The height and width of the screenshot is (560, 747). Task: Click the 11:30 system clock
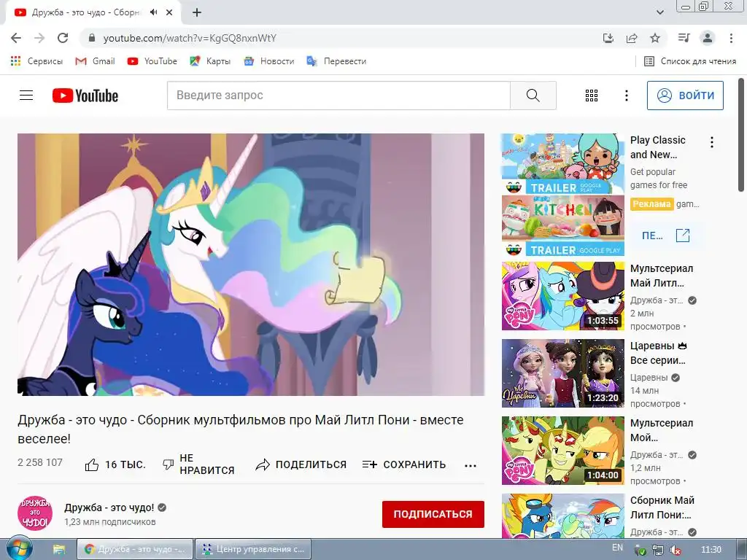coord(711,550)
